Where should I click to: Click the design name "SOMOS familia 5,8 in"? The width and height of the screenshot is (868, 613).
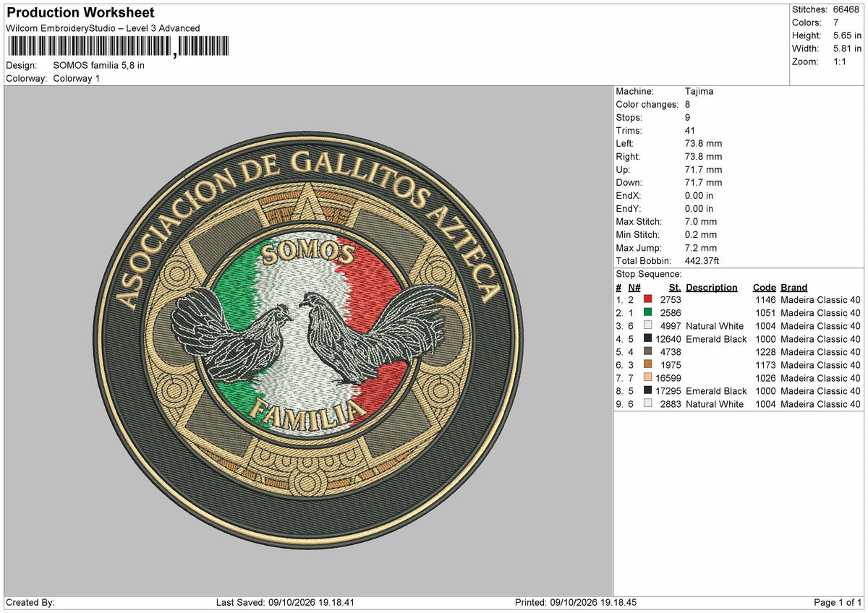click(x=99, y=65)
